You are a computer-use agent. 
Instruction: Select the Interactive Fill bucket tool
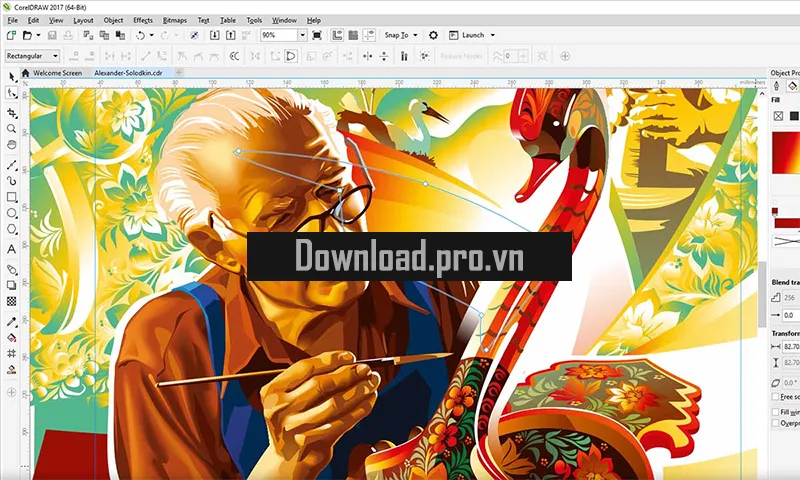point(12,338)
